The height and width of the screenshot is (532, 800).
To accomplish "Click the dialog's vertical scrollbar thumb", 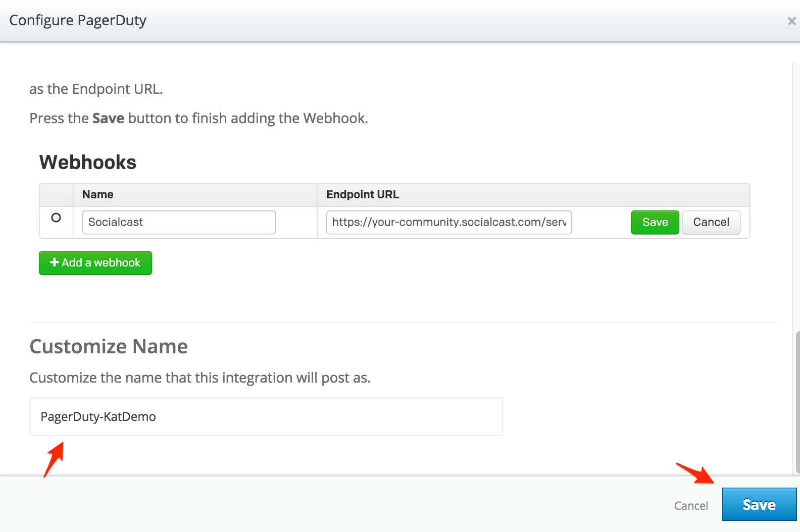I will (797, 402).
